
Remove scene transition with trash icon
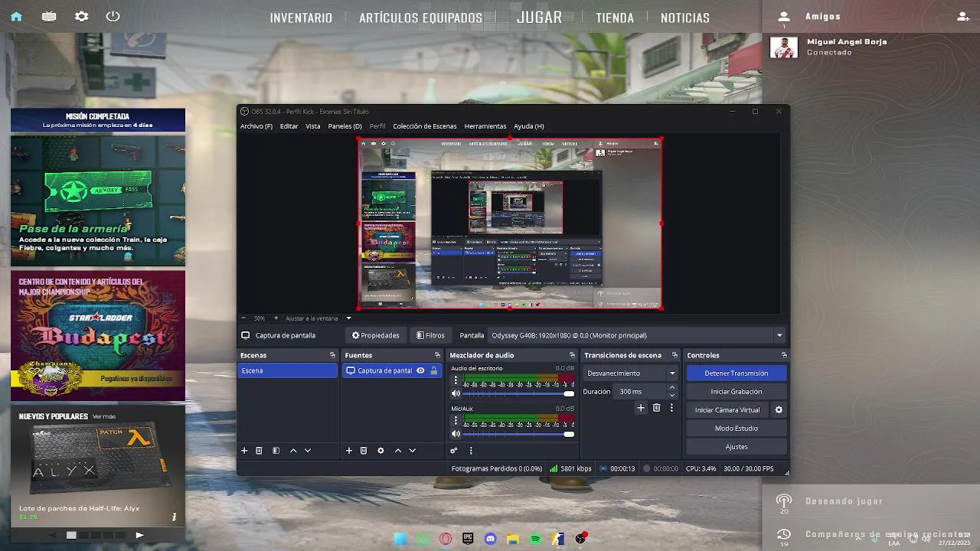656,408
